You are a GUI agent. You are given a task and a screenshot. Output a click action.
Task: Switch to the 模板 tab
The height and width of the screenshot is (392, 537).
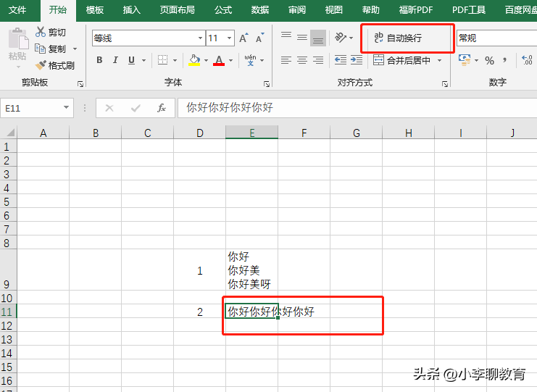pos(94,10)
